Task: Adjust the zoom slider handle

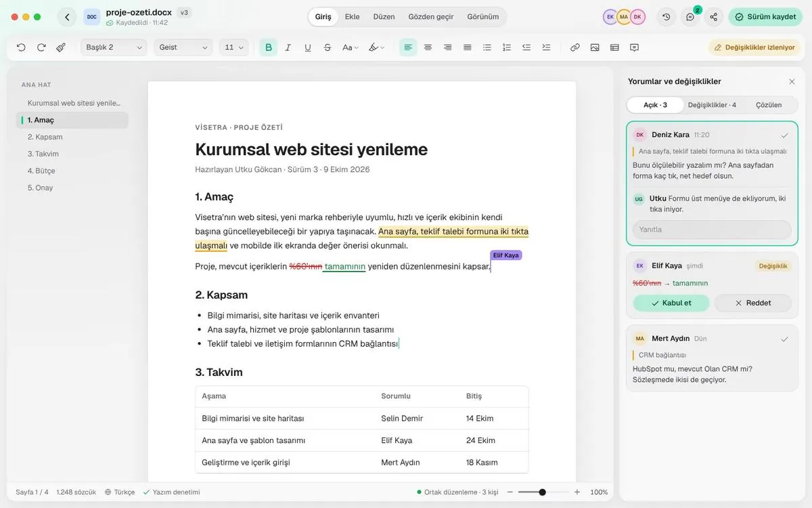Action: tap(542, 492)
